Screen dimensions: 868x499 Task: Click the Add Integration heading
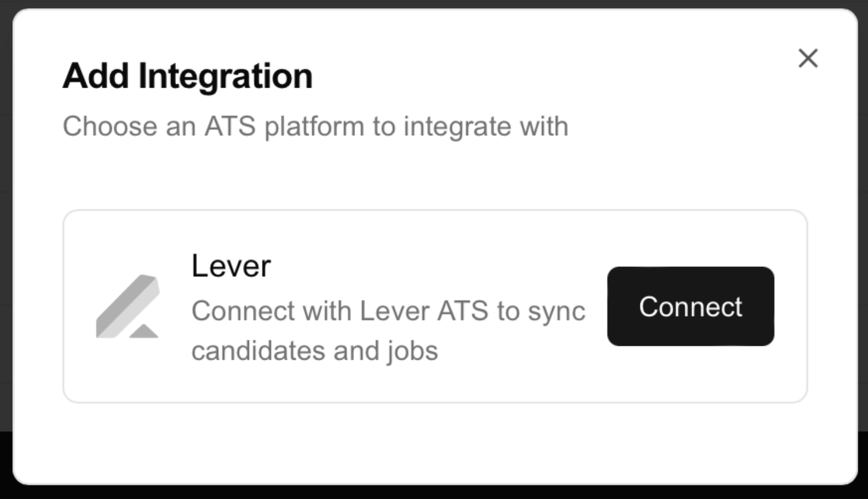pyautogui.click(x=187, y=76)
